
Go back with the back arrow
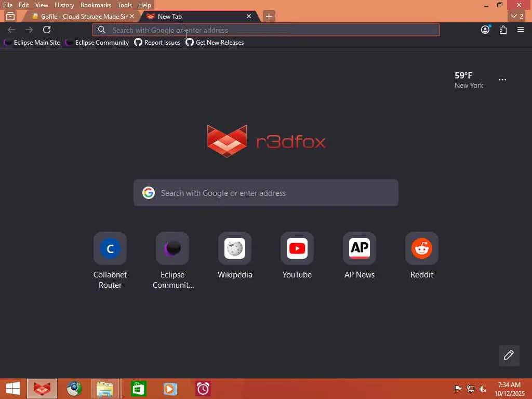(x=11, y=30)
